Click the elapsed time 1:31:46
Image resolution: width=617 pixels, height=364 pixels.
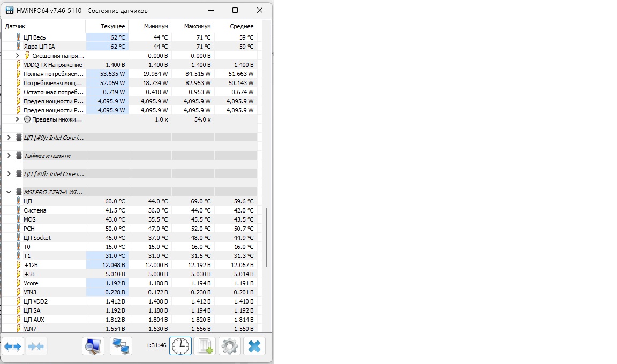156,345
